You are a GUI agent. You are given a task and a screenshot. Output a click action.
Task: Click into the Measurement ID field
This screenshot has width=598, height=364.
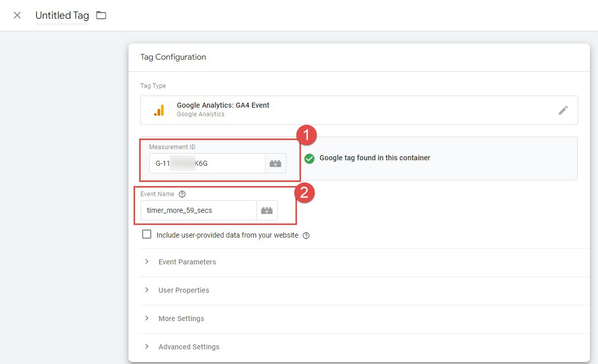pyautogui.click(x=207, y=164)
